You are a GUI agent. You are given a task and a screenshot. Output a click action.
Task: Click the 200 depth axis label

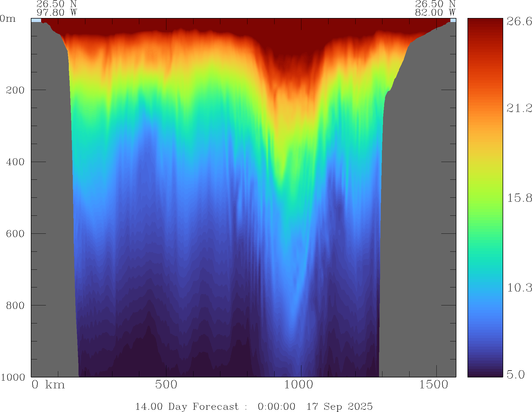15,90
